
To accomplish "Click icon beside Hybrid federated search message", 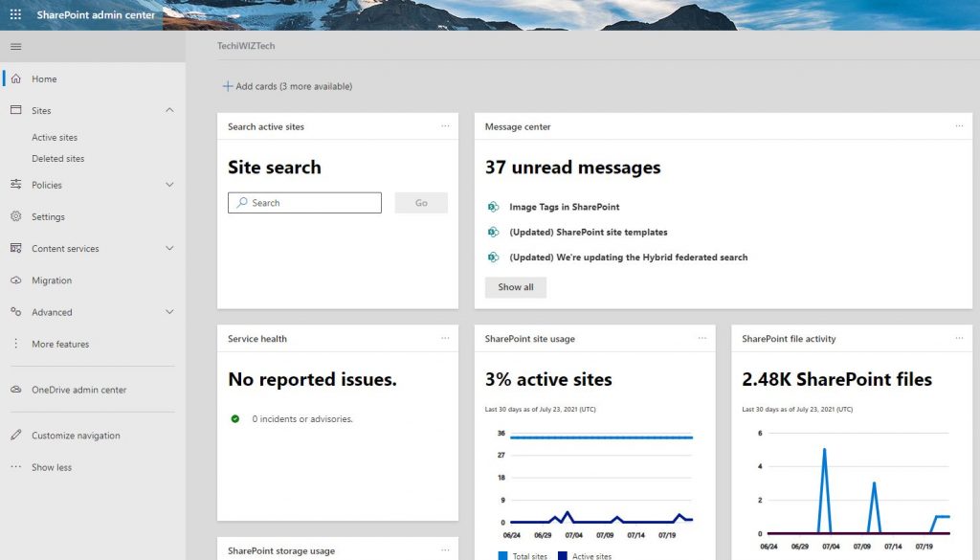I will click(x=493, y=257).
